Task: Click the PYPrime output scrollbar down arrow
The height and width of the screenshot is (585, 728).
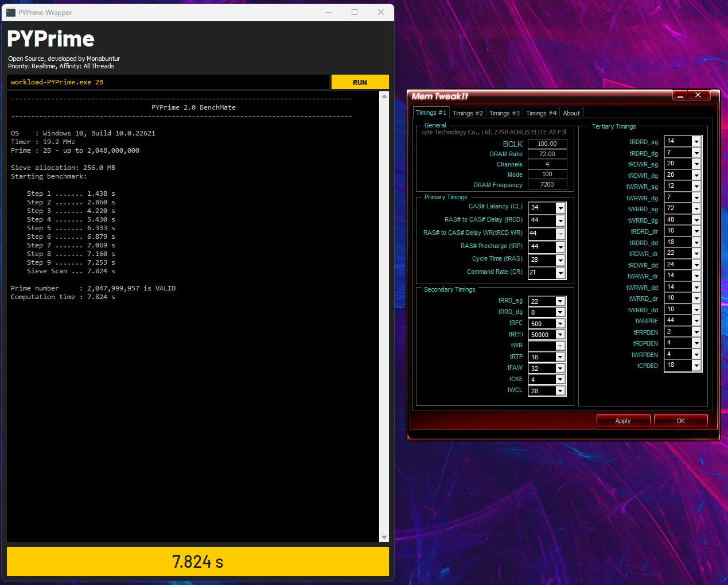Action: [x=384, y=537]
